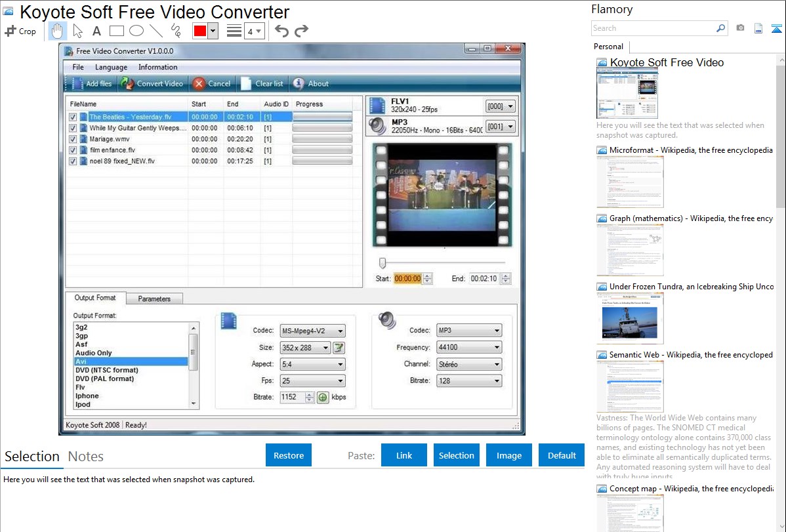Click the Restore button
786x532 pixels.
pos(289,455)
